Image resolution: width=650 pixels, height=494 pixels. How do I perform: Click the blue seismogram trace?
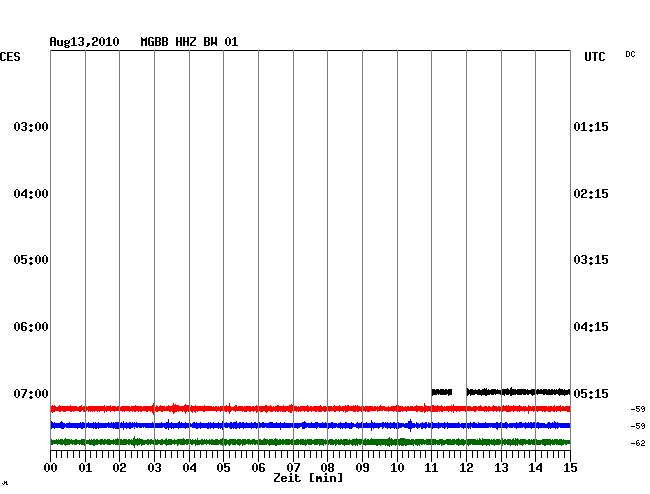click(310, 425)
